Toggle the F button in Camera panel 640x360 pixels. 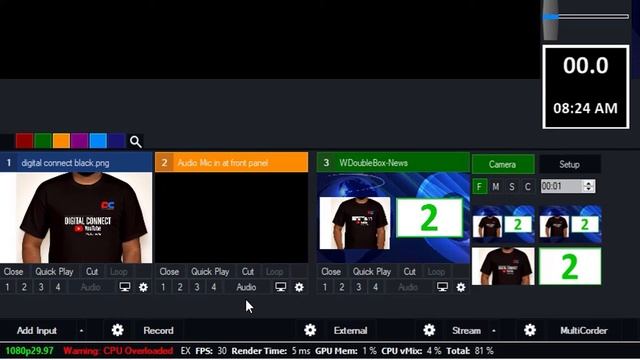(480, 187)
